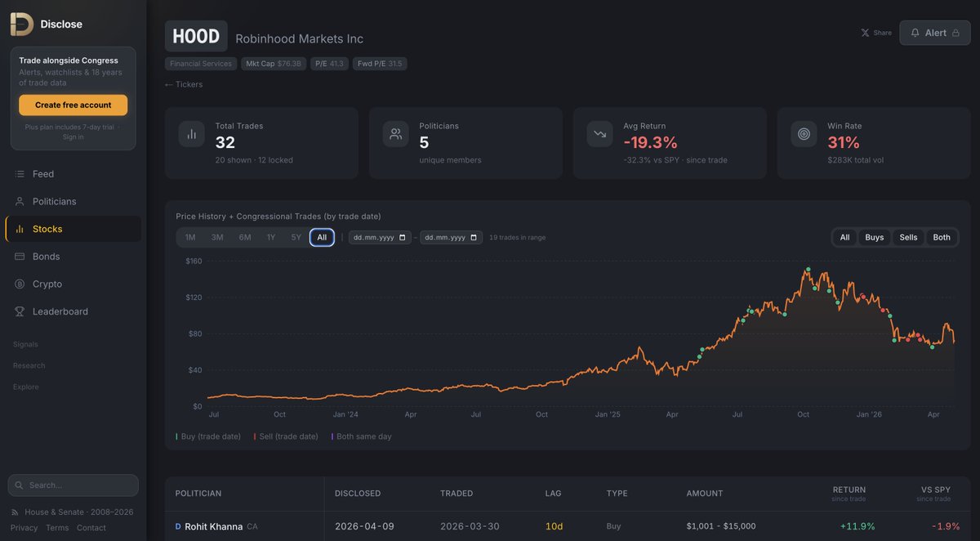Click the Leaderboard trophy icon
Image resolution: width=980 pixels, height=541 pixels.
(20, 311)
